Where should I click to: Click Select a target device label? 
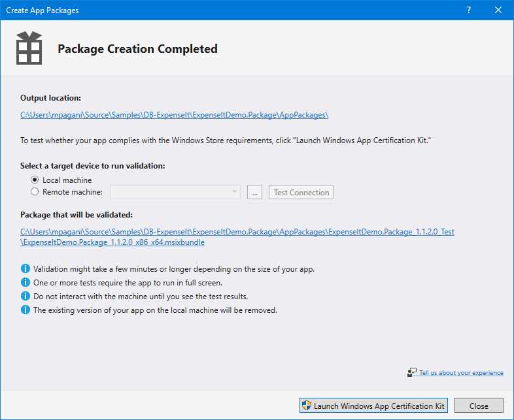93,166
